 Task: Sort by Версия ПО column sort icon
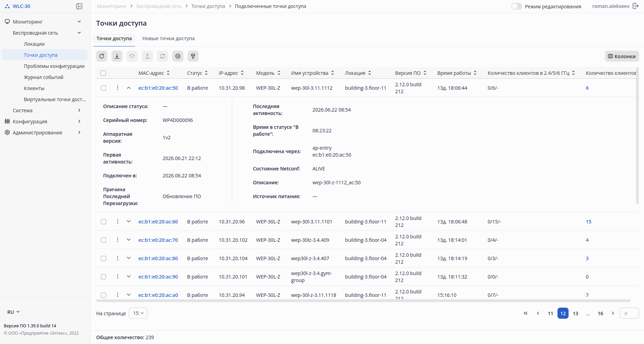click(425, 73)
